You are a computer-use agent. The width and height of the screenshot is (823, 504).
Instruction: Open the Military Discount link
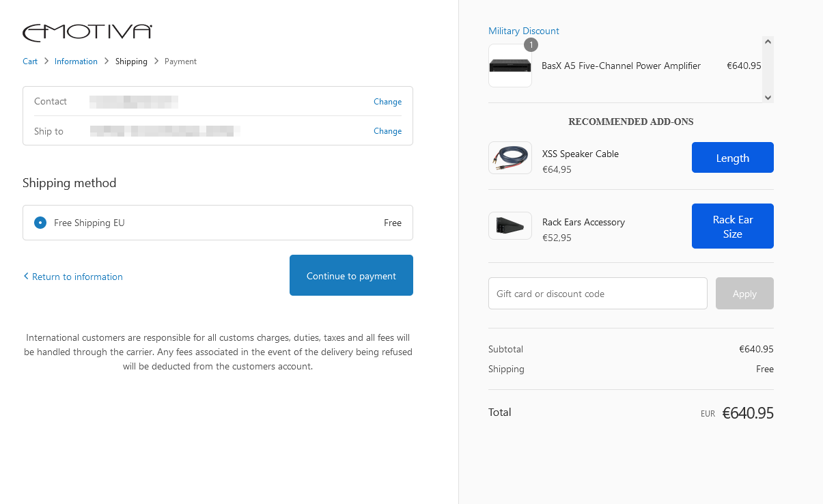click(x=524, y=31)
